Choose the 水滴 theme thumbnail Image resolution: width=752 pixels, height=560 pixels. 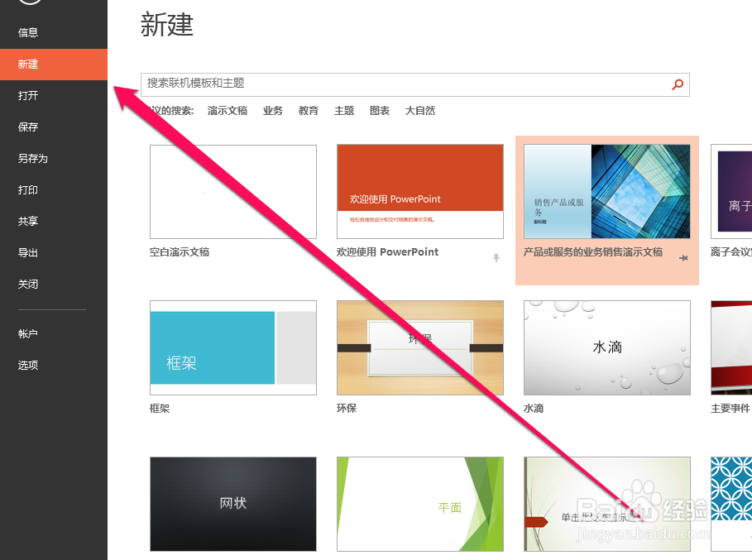607,348
